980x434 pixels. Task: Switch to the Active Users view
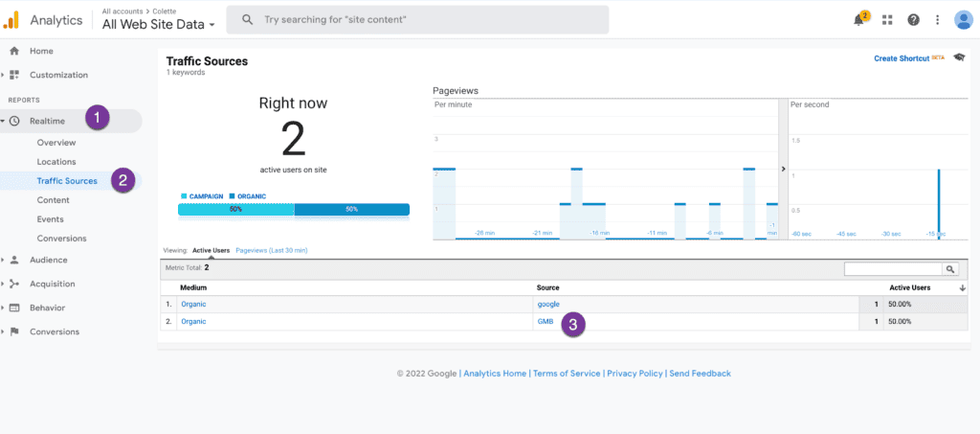pos(211,250)
